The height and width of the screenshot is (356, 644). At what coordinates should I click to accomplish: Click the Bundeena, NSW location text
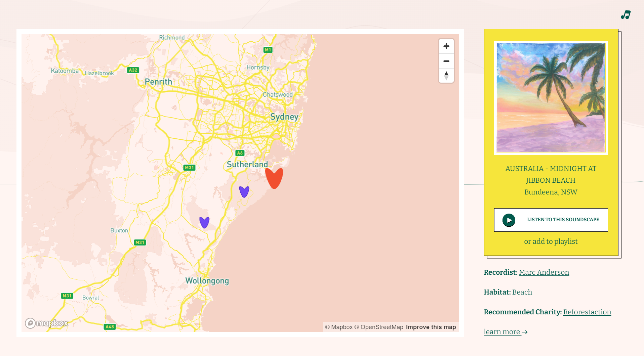coord(551,192)
